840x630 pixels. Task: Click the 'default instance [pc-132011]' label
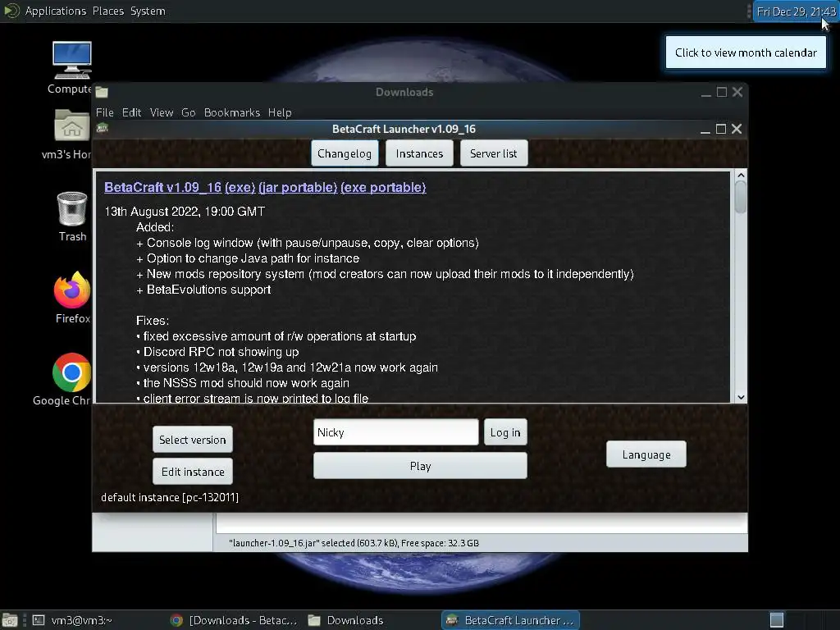170,498
